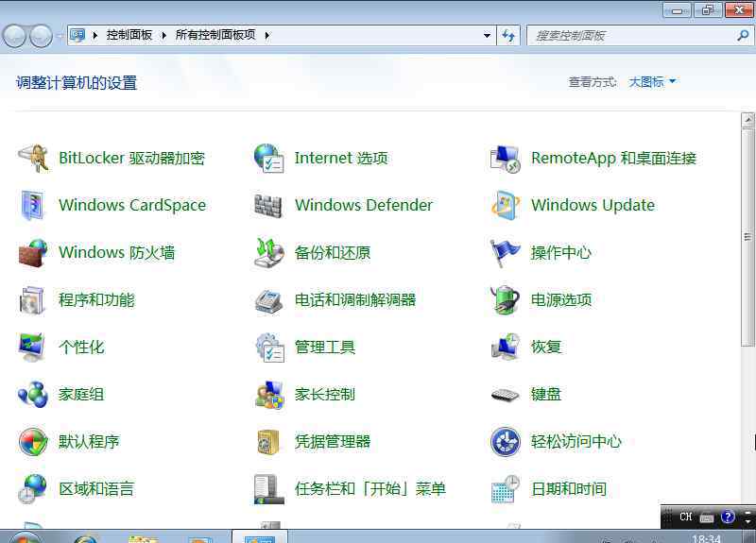
Task: Open RemoteApp 和桌面连接 icon
Action: click(505, 158)
